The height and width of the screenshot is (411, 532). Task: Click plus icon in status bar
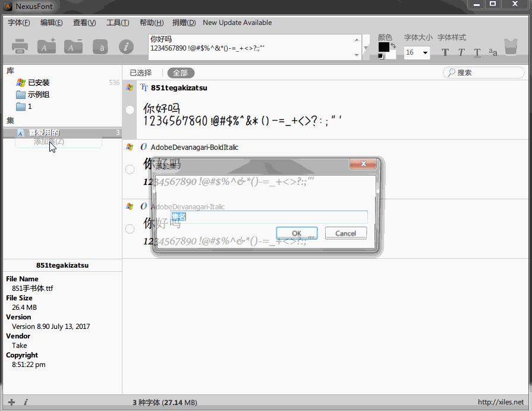click(11, 402)
